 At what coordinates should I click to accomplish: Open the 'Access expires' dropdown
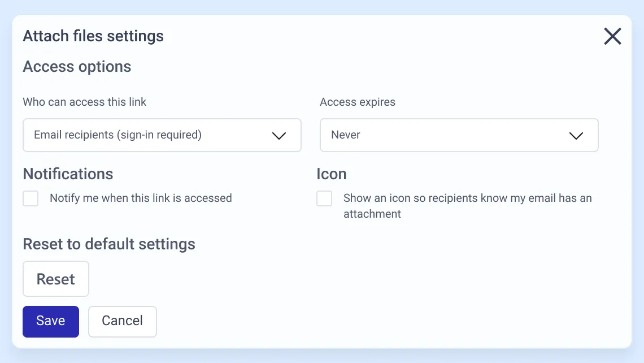click(x=459, y=135)
